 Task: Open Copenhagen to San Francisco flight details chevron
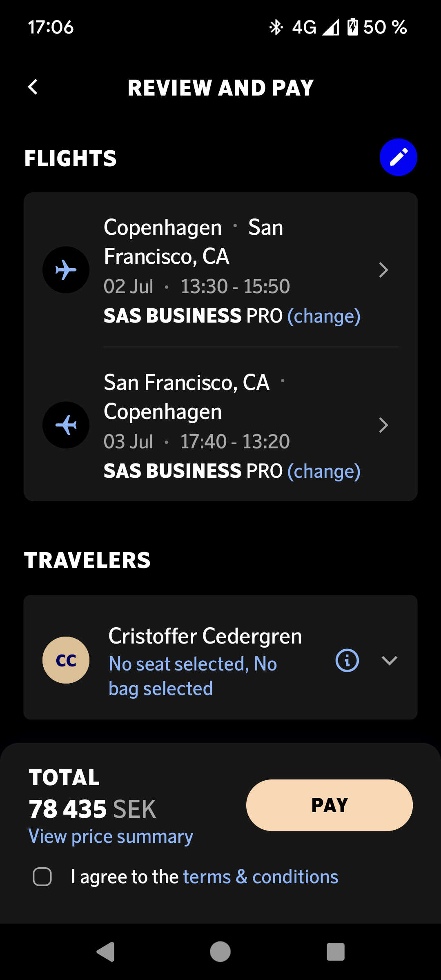coord(383,270)
